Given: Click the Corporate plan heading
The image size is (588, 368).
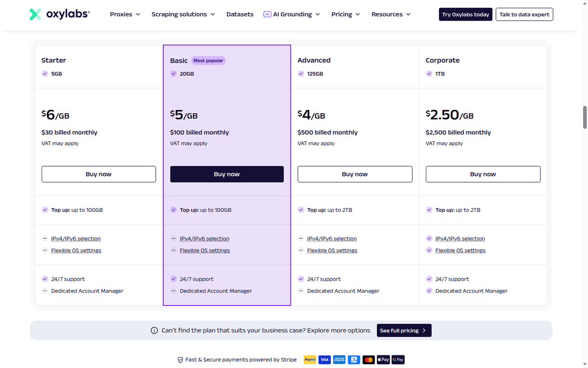Looking at the screenshot, I should [x=442, y=60].
